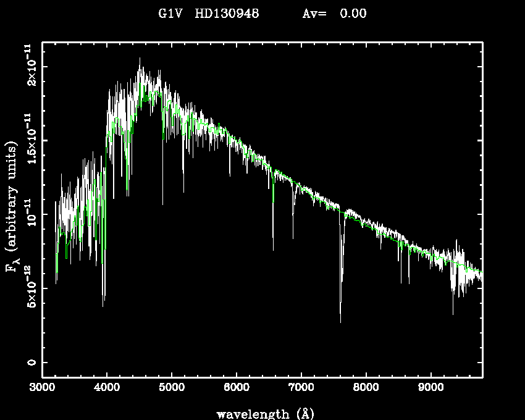Select the 5×10⁻¹² y-axis tick label
The height and width of the screenshot is (420, 525).
click(29, 288)
